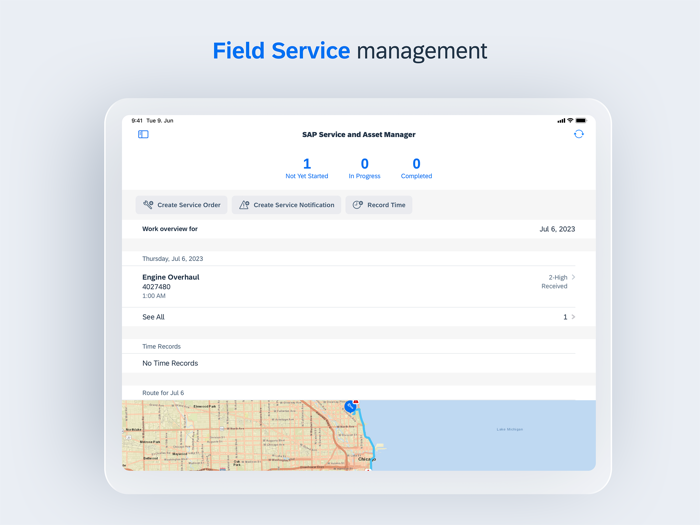Open the Chicago route map
The image size is (700, 525).
(x=358, y=435)
